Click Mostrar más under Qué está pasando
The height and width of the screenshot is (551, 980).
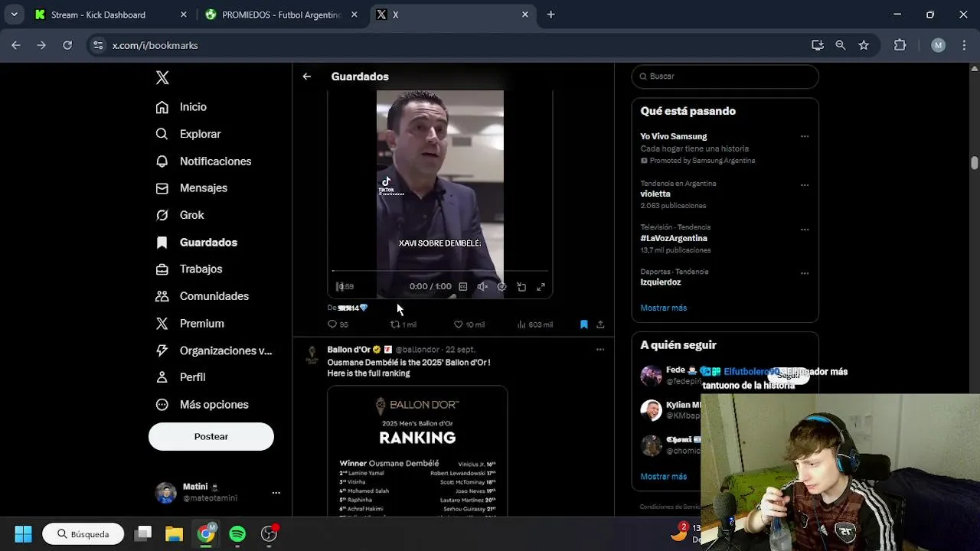tap(664, 308)
